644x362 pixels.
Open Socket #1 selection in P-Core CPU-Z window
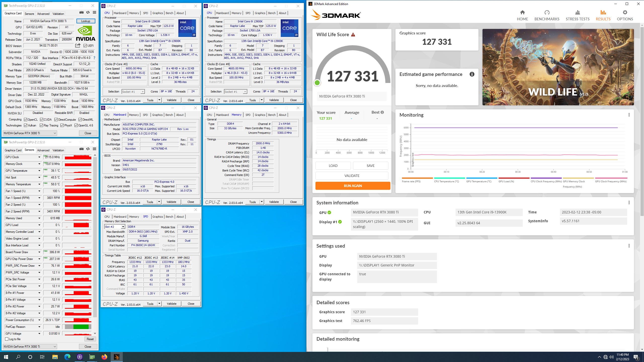(133, 92)
